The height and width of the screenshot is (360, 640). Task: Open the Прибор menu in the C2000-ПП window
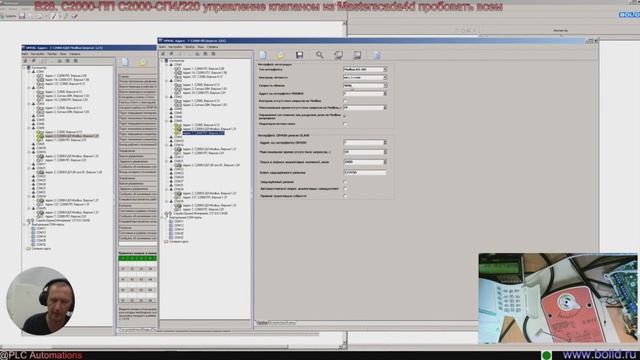point(189,47)
